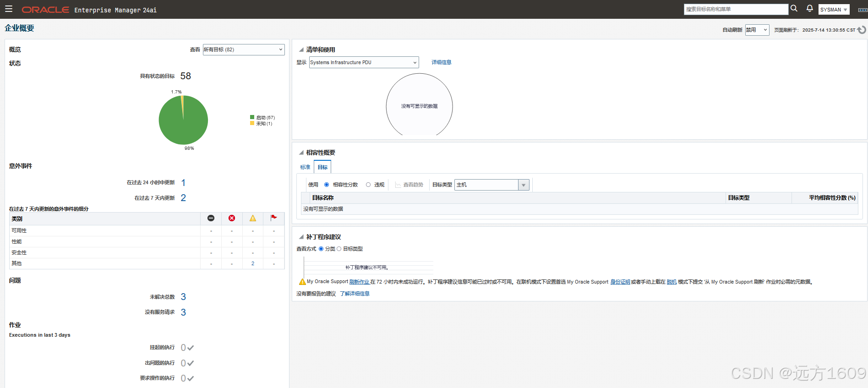Click the targets with status count 58
Screen dimensions: 868x388
point(186,76)
